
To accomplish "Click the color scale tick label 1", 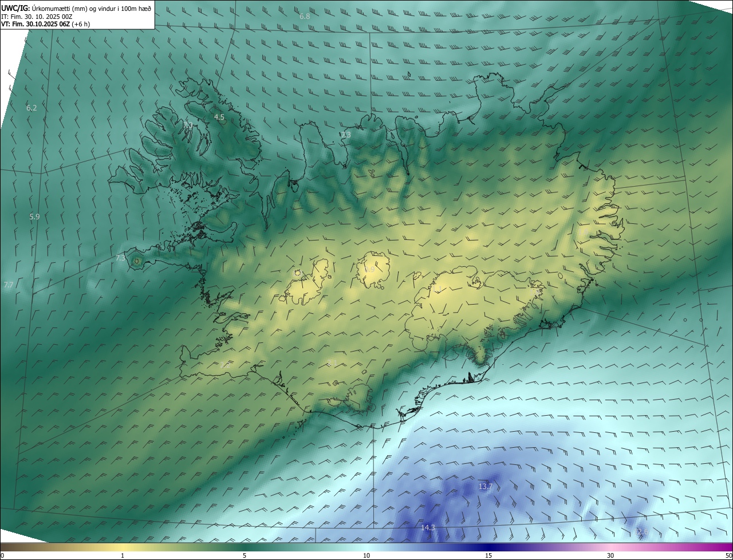I will click(x=123, y=555).
